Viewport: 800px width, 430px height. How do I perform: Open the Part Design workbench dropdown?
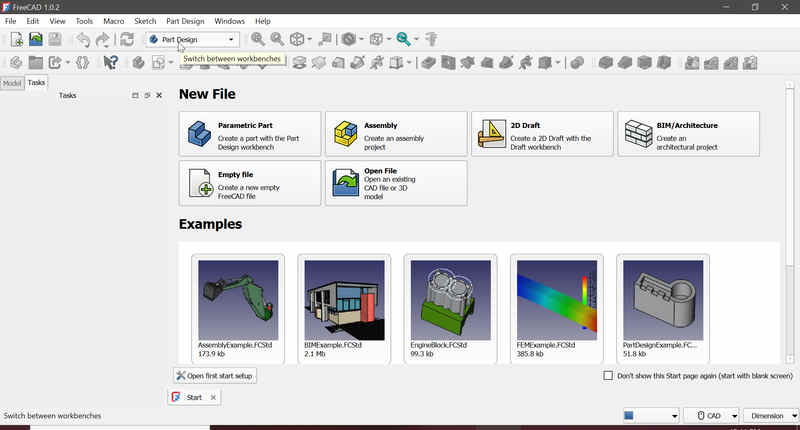tap(192, 39)
